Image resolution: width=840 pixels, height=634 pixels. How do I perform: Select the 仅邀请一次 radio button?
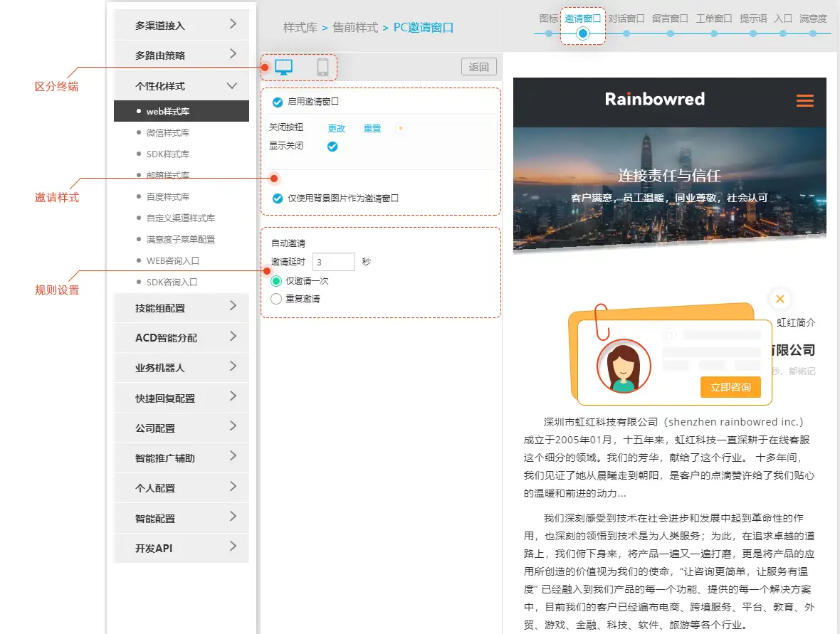(x=276, y=281)
